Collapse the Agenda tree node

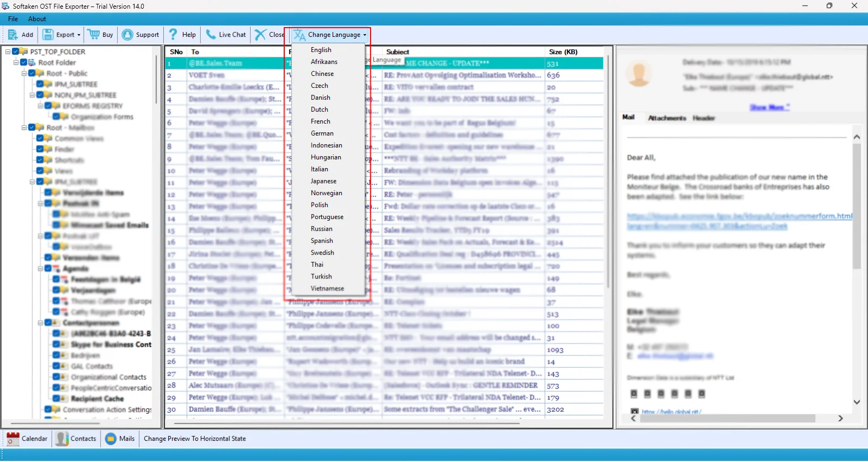(x=40, y=268)
